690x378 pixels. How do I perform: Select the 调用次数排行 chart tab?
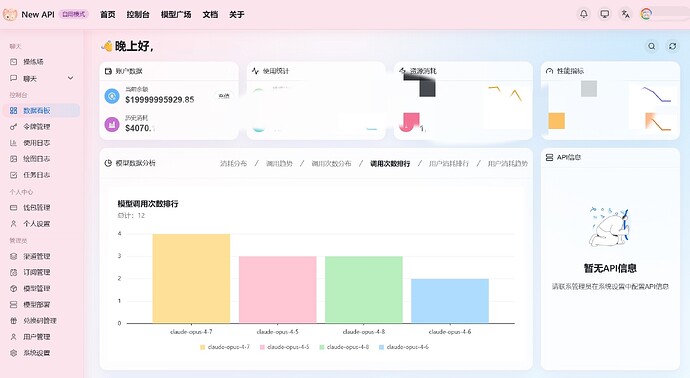point(390,164)
